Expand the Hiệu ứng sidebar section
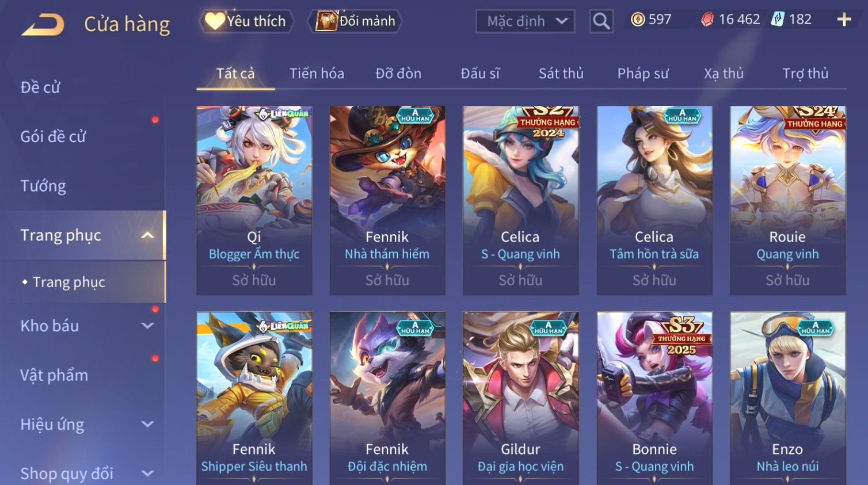 coord(147,425)
